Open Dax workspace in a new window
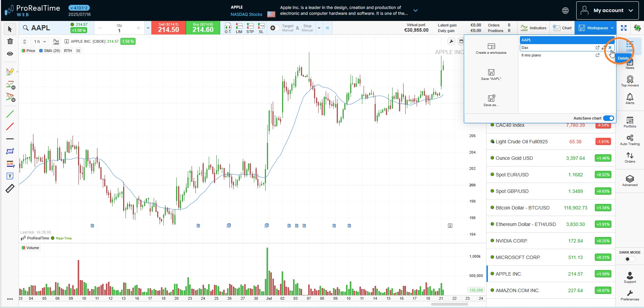 (598, 48)
